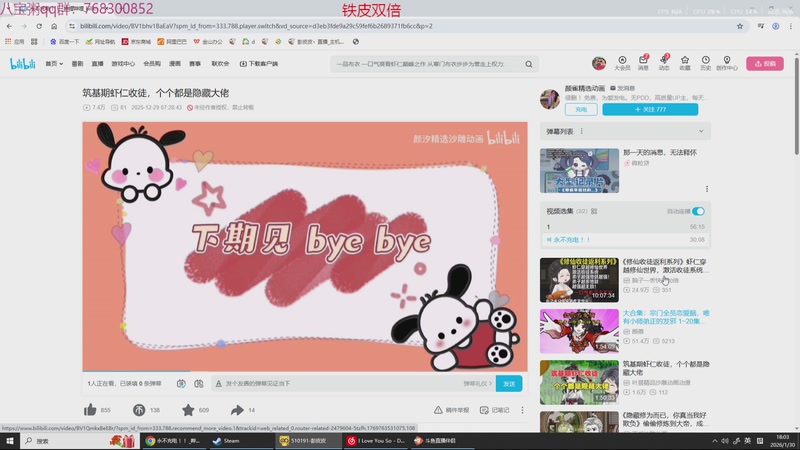Open more options beside 记笔记
Image resolution: width=800 pixels, height=450 pixels.
click(522, 410)
